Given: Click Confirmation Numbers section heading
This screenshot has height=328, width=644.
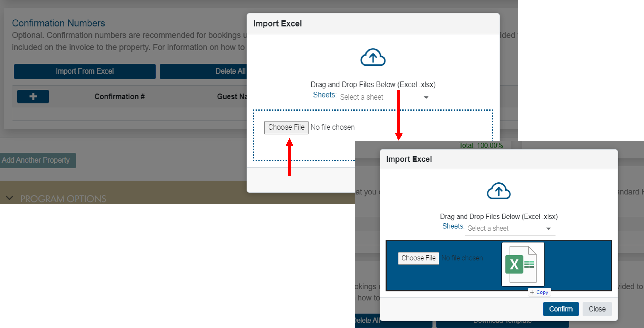Looking at the screenshot, I should pos(59,23).
